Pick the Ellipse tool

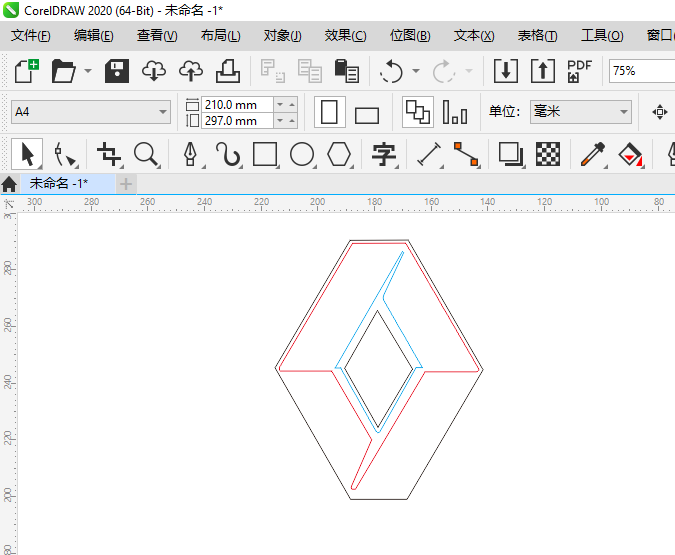coord(302,154)
